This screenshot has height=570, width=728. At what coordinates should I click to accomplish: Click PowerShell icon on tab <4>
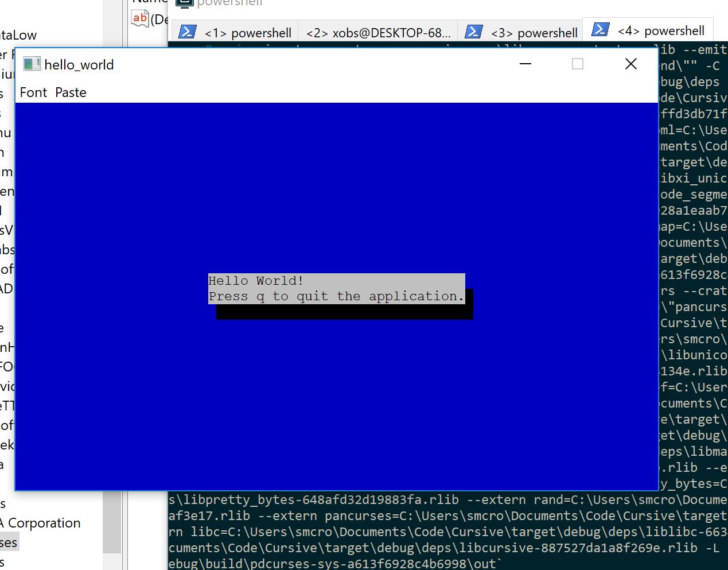(x=600, y=29)
